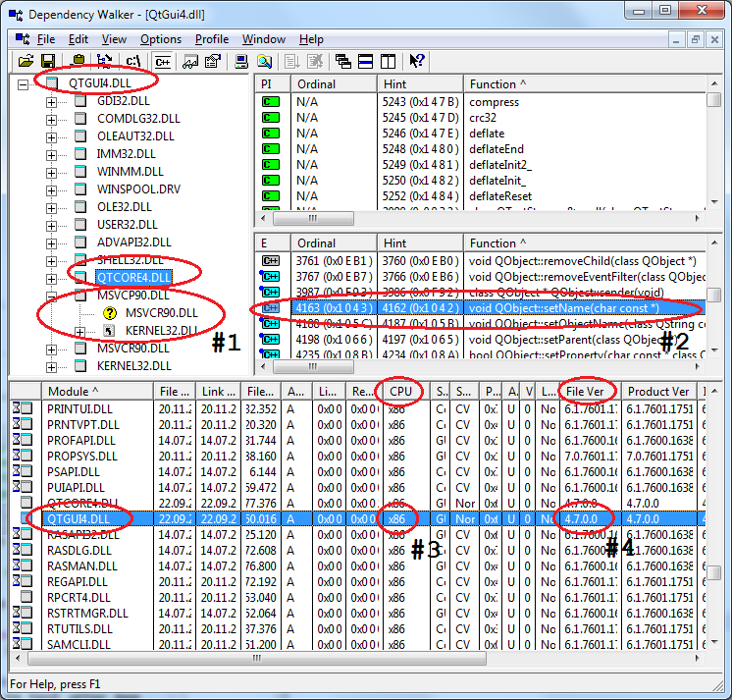
Task: Open the Profile menu
Action: point(211,39)
